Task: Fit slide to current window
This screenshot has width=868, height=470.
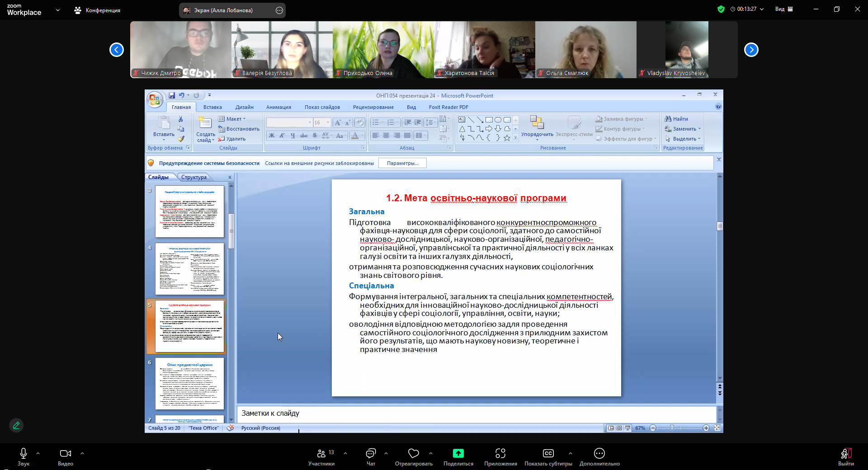Action: pos(717,428)
